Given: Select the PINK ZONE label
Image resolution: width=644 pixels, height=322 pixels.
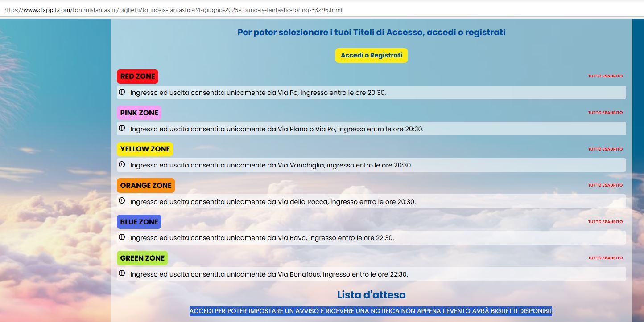Looking at the screenshot, I should point(139,113).
